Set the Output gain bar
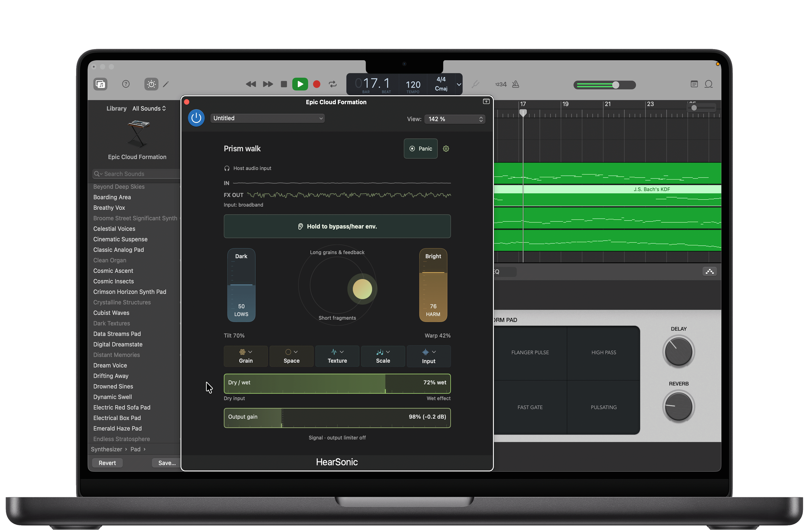Viewport: 809px width, 532px height. (337, 418)
